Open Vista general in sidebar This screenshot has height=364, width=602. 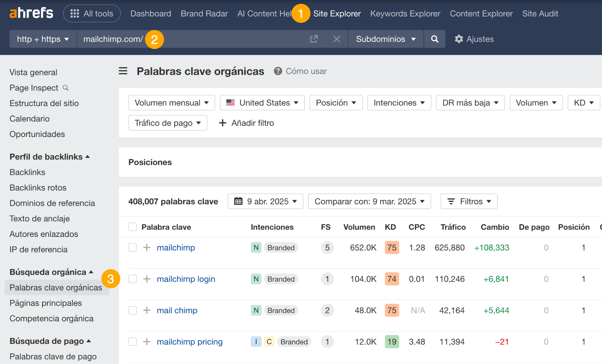click(x=33, y=72)
